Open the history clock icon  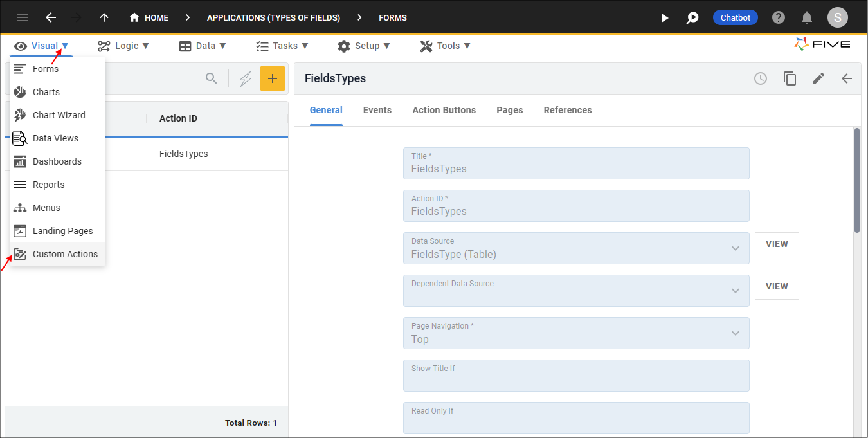pyautogui.click(x=761, y=78)
